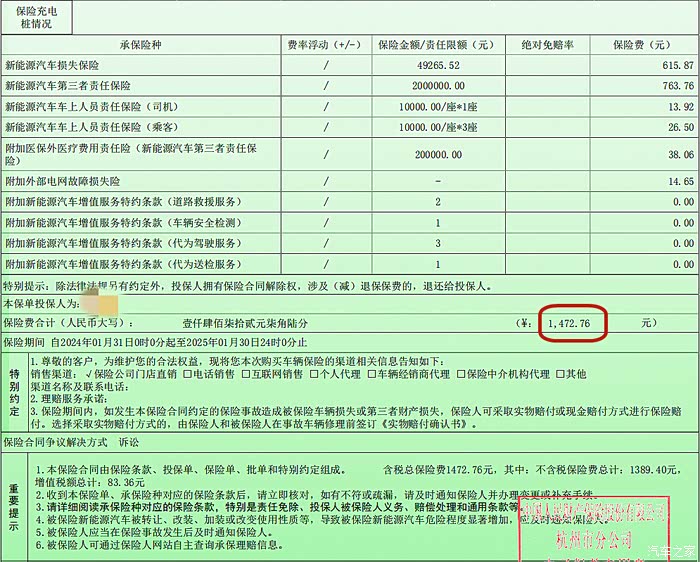The image size is (700, 562).
Task: Click notice 5 about 保险事故发生后及时通知保险人
Action: 154,533
